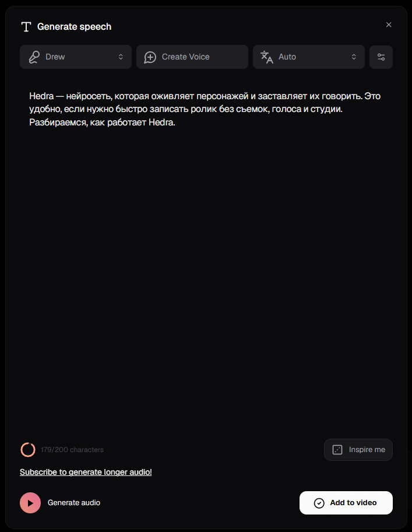
Task: Choose the Add to video label
Action: 353,503
